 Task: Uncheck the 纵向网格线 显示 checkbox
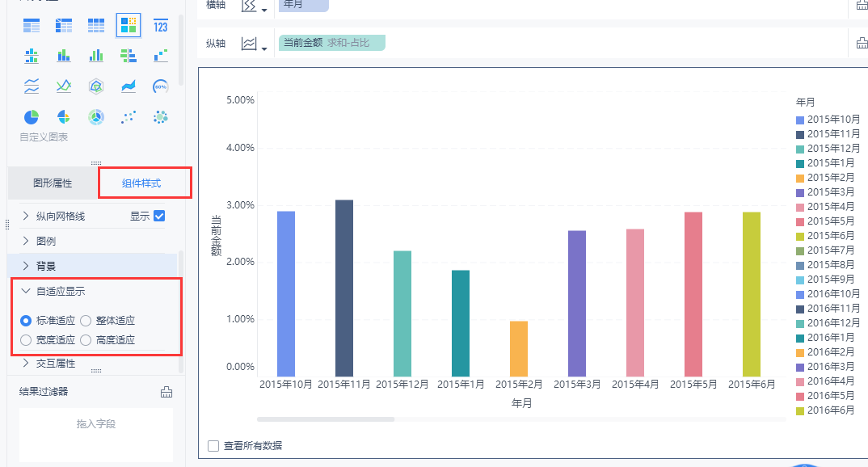(x=159, y=216)
